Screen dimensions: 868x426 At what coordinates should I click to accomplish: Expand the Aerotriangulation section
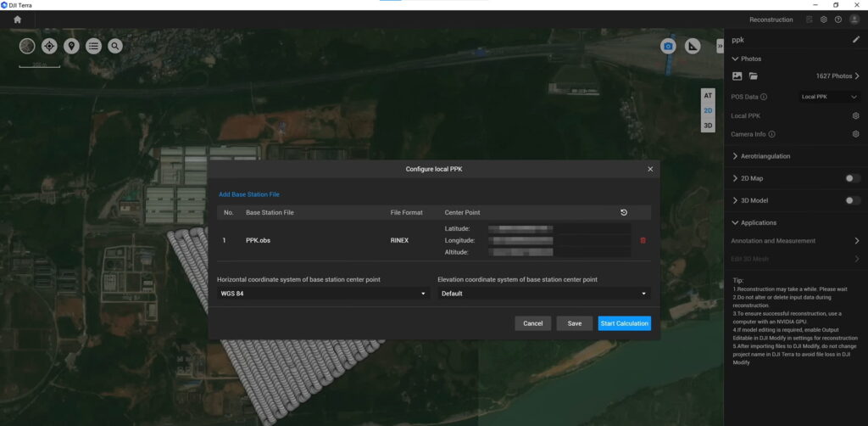[735, 156]
